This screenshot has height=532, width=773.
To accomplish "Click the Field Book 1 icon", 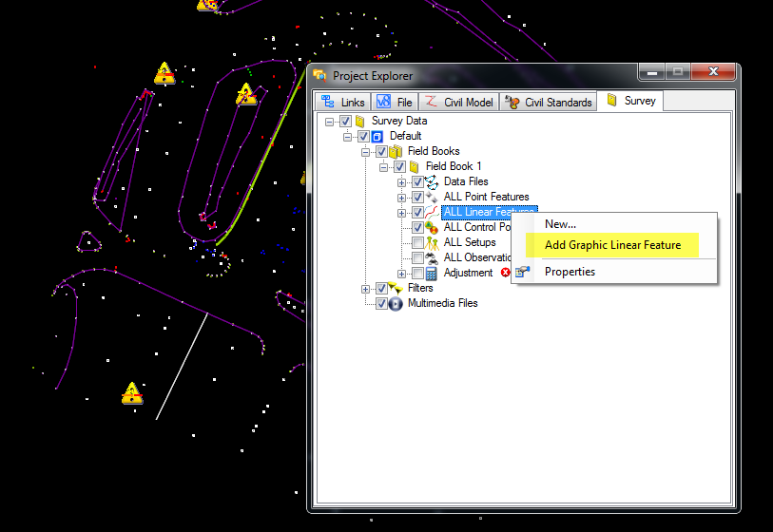I will click(415, 166).
